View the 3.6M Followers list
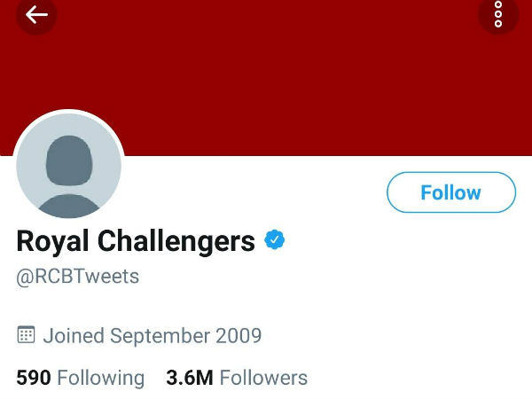The image size is (532, 399). pyautogui.click(x=237, y=378)
